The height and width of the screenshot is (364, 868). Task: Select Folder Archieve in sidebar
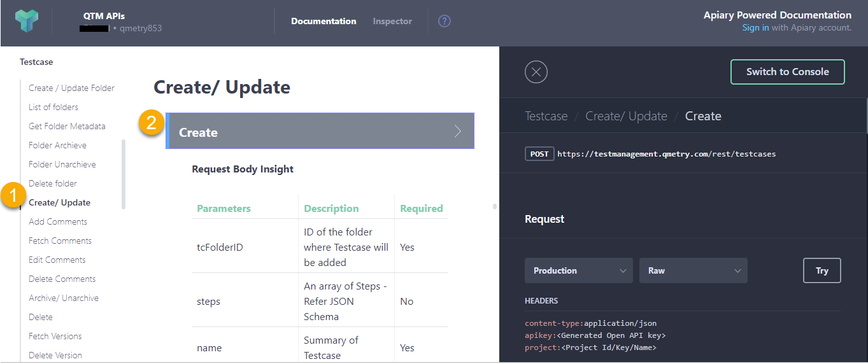click(x=57, y=145)
